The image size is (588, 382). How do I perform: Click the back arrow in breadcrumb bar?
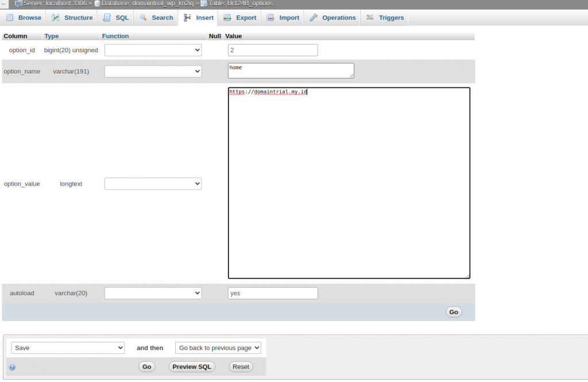(4, 3)
